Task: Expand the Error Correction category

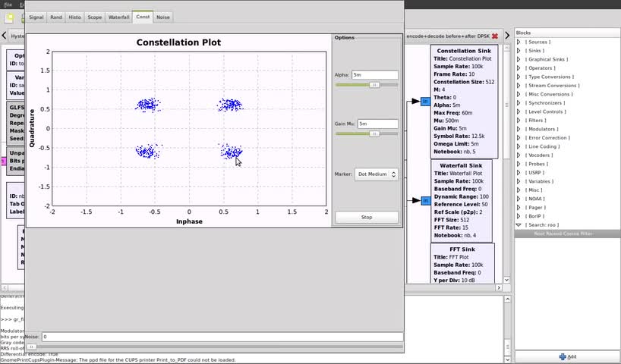Action: point(519,138)
